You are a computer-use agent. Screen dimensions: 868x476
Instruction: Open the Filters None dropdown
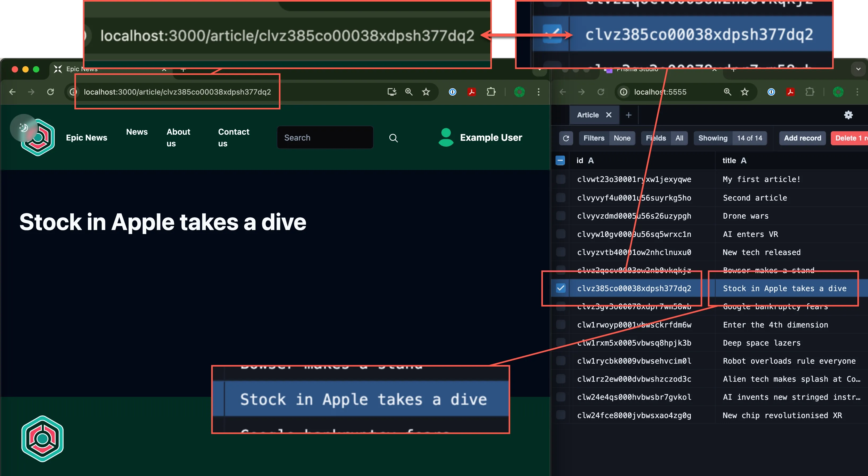pos(607,138)
